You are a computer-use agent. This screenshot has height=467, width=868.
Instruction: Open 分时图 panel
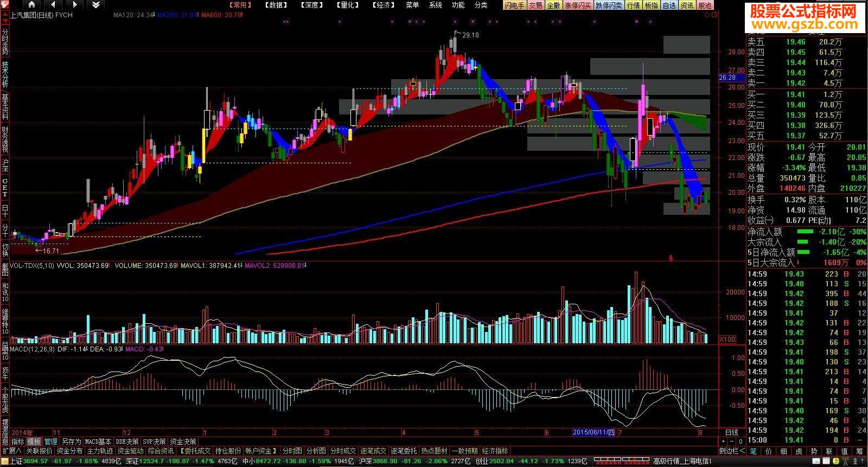(292, 451)
